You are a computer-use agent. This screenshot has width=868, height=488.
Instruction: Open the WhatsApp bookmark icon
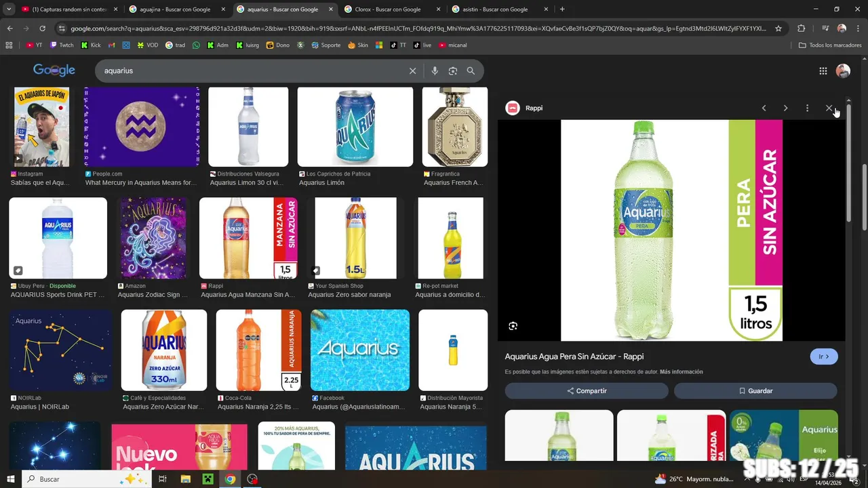pos(196,45)
